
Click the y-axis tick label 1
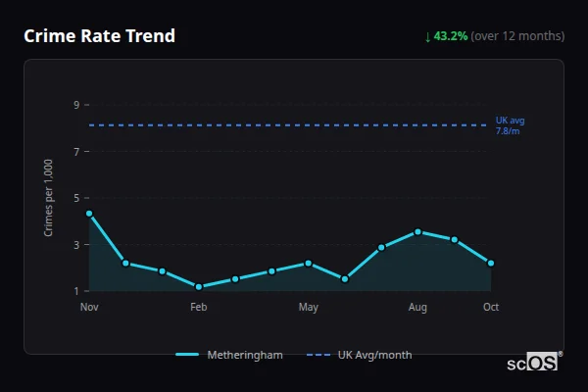pyautogui.click(x=76, y=291)
